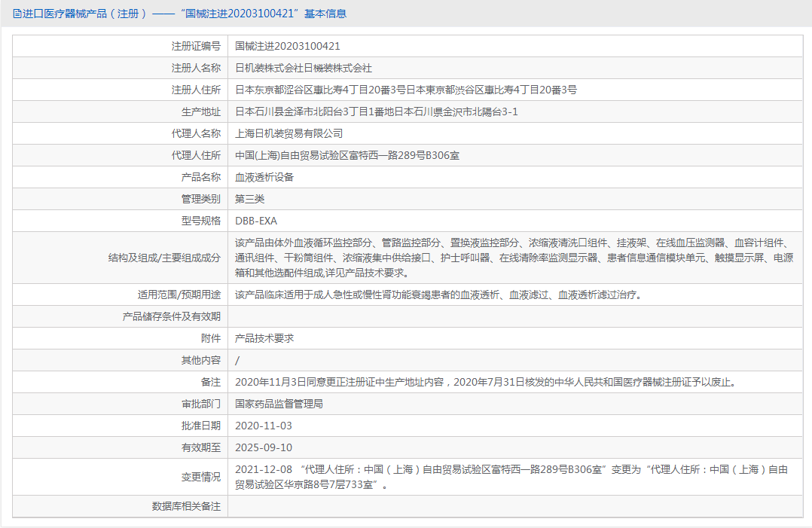Click the 注册证编号 label cell
The height and width of the screenshot is (528, 812).
click(196, 46)
